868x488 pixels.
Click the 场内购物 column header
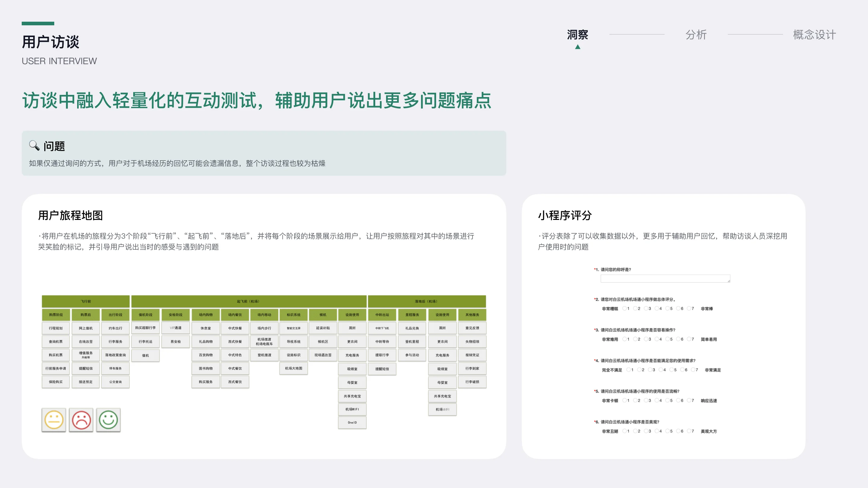click(206, 314)
